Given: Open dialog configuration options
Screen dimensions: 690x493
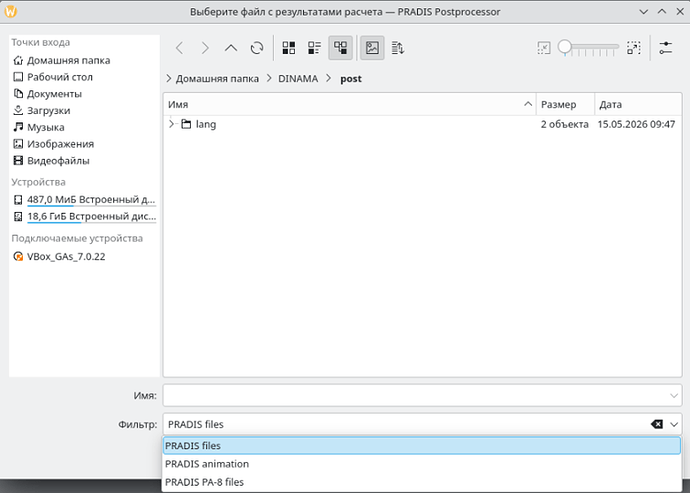Looking at the screenshot, I should point(666,48).
